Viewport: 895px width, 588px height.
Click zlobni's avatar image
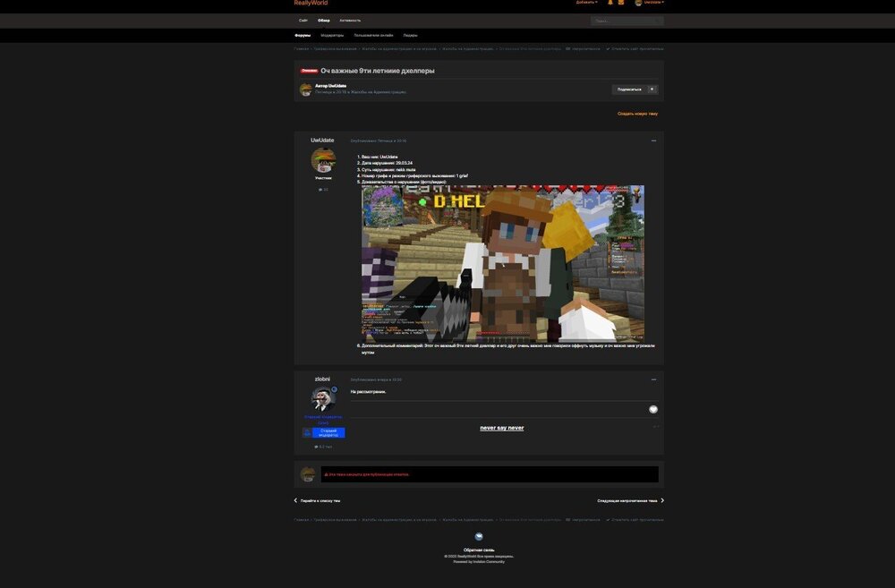tap(323, 398)
